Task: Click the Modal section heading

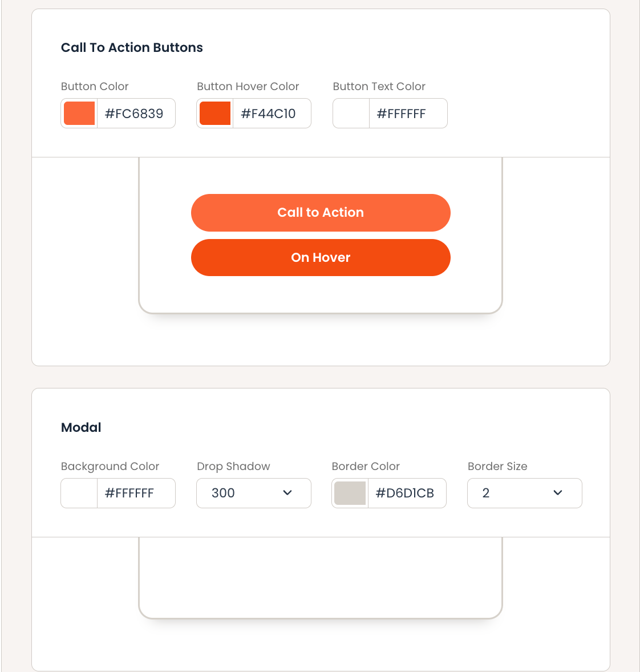Action: tap(81, 428)
